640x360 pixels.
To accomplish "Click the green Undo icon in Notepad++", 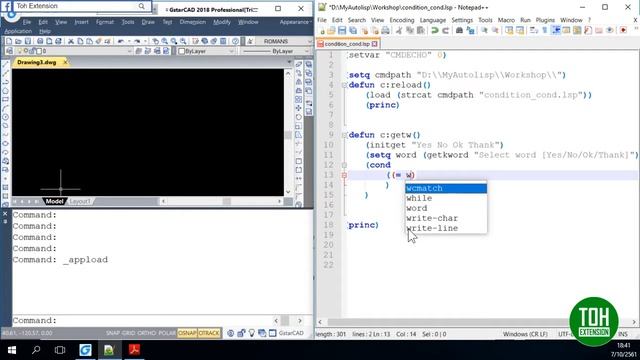I will [435, 30].
